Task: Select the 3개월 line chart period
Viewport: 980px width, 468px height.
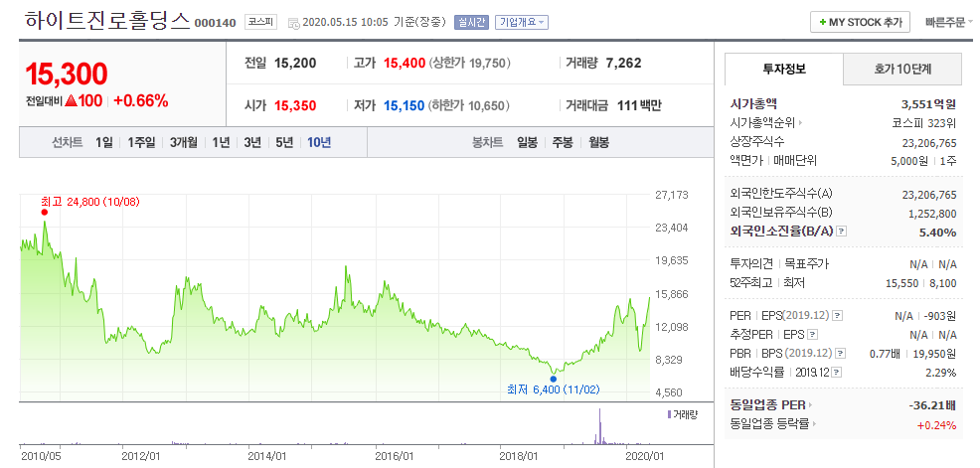Action: 183,142
